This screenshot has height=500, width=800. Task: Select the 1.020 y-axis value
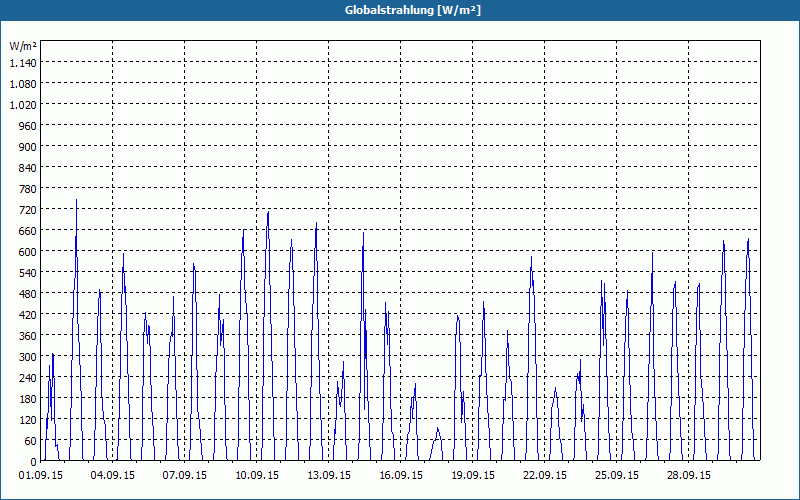click(x=23, y=105)
